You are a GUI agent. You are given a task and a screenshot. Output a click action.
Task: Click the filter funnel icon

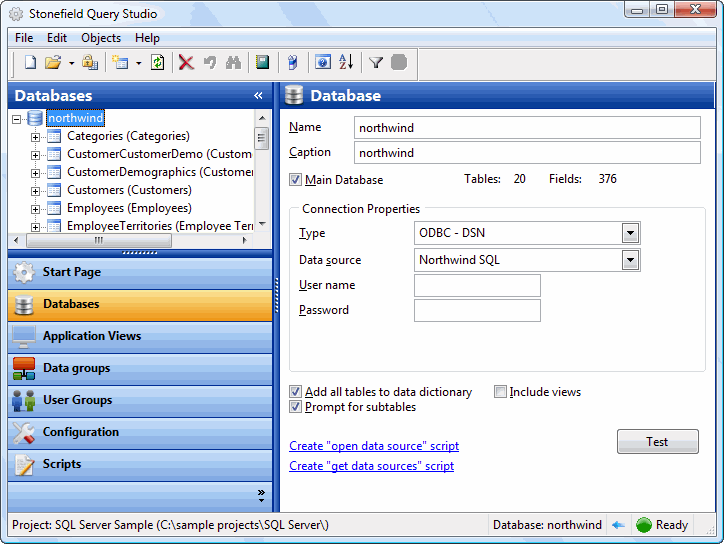click(376, 62)
